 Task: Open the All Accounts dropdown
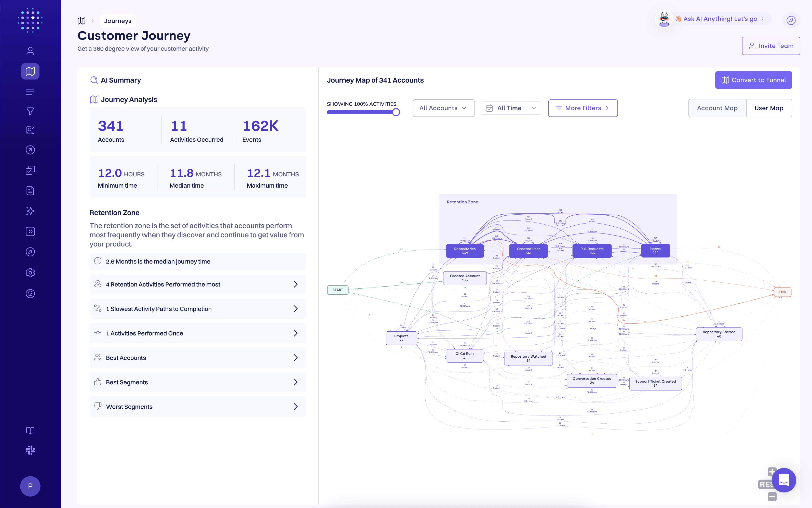[x=443, y=108]
